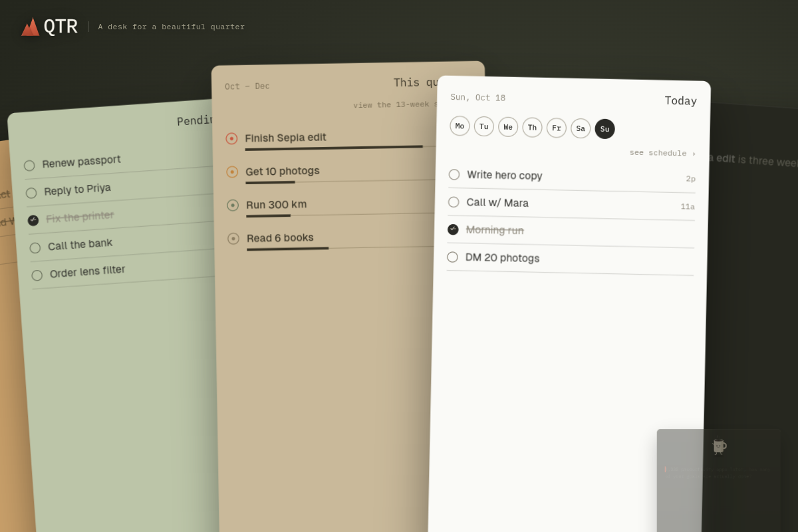Viewport: 798px width, 532px height.
Task: Click the 2p time on Write hero copy
Action: [x=691, y=179]
